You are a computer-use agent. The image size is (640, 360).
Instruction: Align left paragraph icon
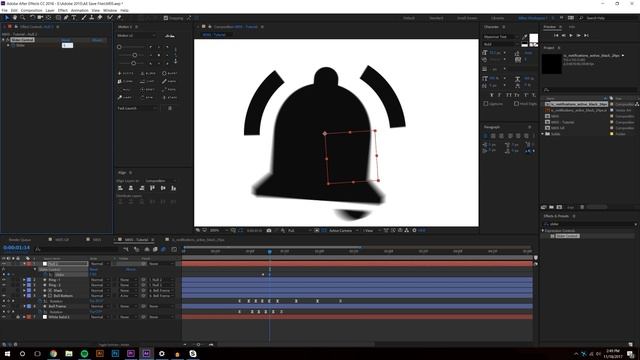485,136
